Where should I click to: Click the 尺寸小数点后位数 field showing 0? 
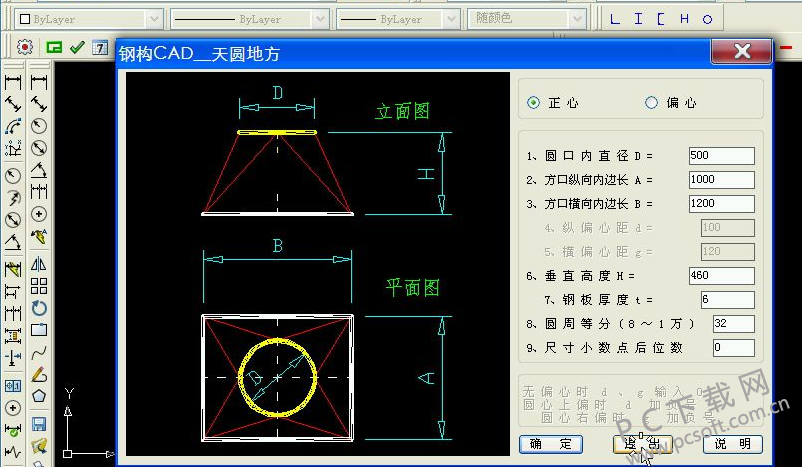[734, 348]
